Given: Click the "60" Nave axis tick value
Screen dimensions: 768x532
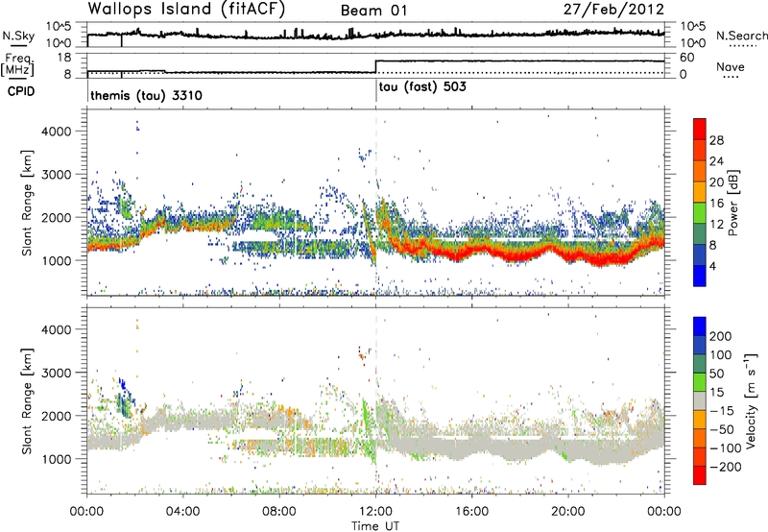Looking at the screenshot, I should (686, 58).
